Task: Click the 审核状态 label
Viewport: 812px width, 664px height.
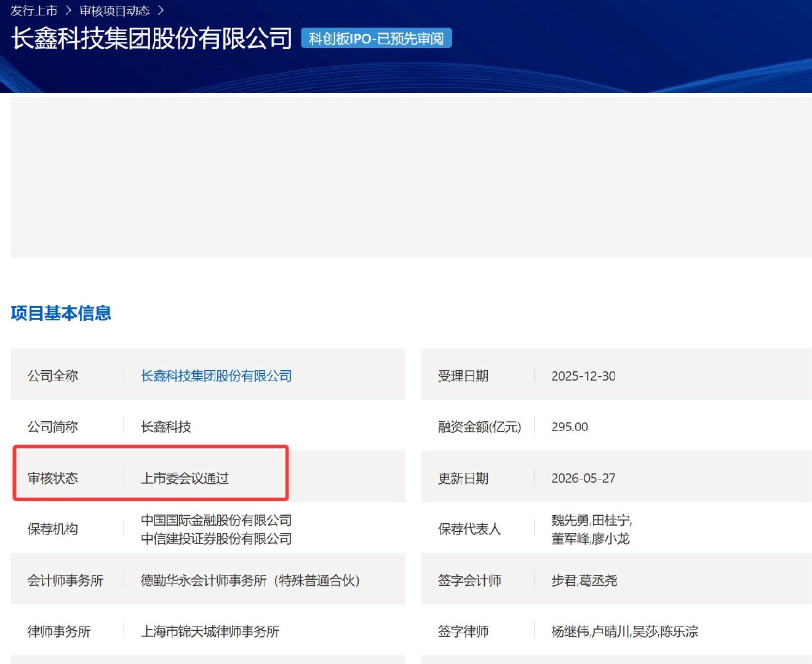Action: [x=53, y=478]
